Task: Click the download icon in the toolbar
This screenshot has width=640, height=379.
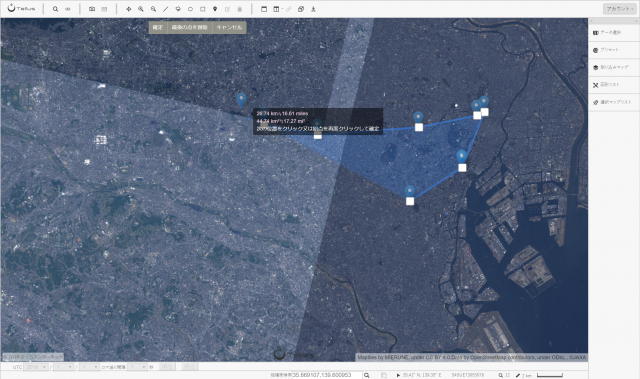Action: pyautogui.click(x=313, y=9)
